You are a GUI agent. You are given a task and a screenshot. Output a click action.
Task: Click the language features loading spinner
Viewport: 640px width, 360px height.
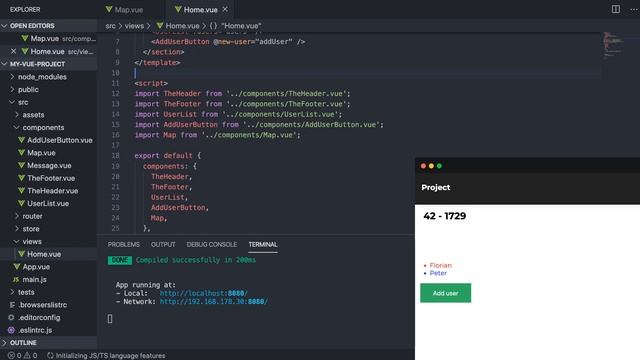click(50, 356)
